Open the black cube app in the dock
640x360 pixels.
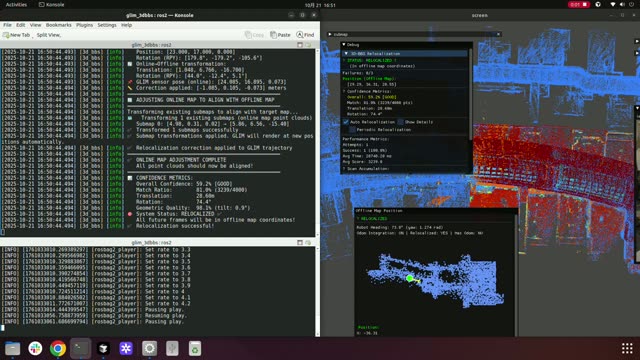103,348
